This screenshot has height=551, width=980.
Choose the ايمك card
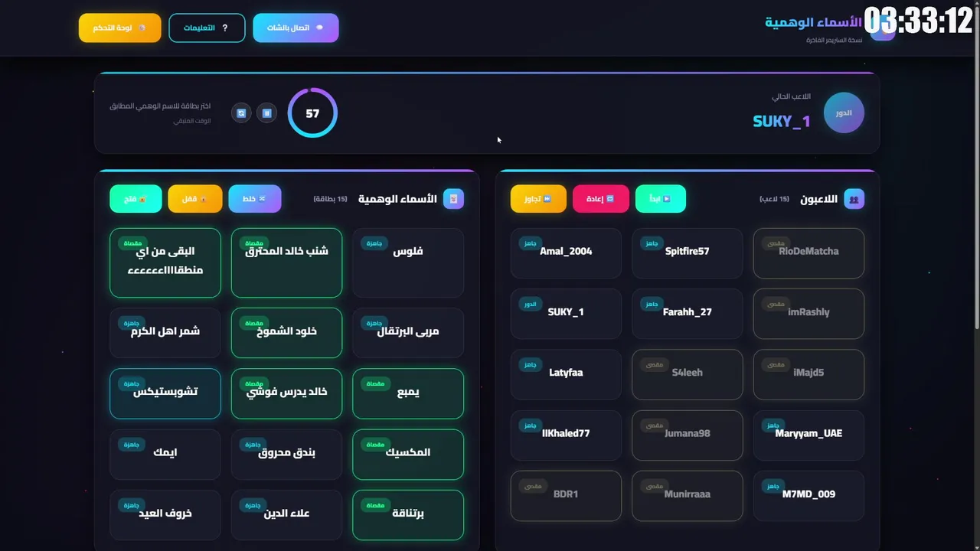coord(165,455)
